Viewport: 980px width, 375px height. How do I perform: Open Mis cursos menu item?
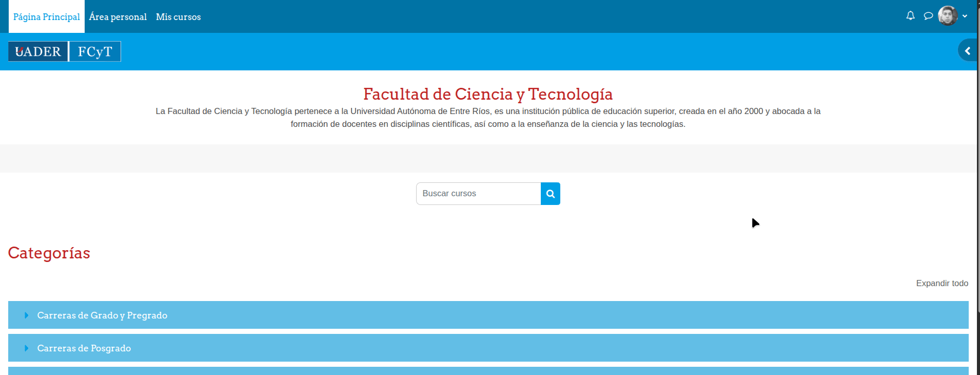click(179, 16)
